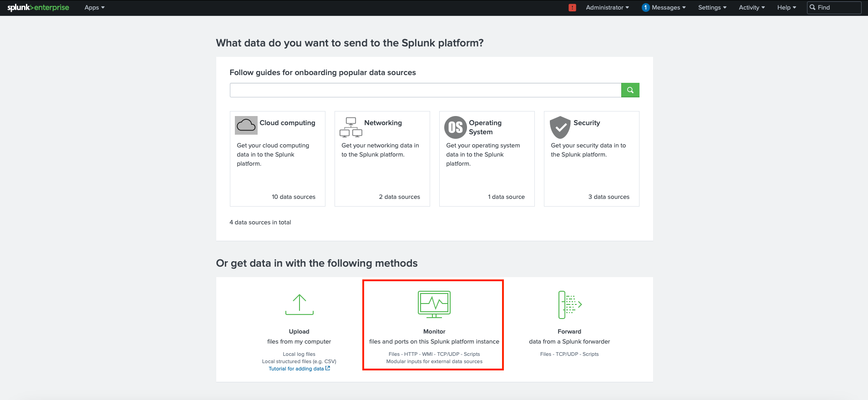
Task: Open the Tutorial for adding data link
Action: point(296,369)
